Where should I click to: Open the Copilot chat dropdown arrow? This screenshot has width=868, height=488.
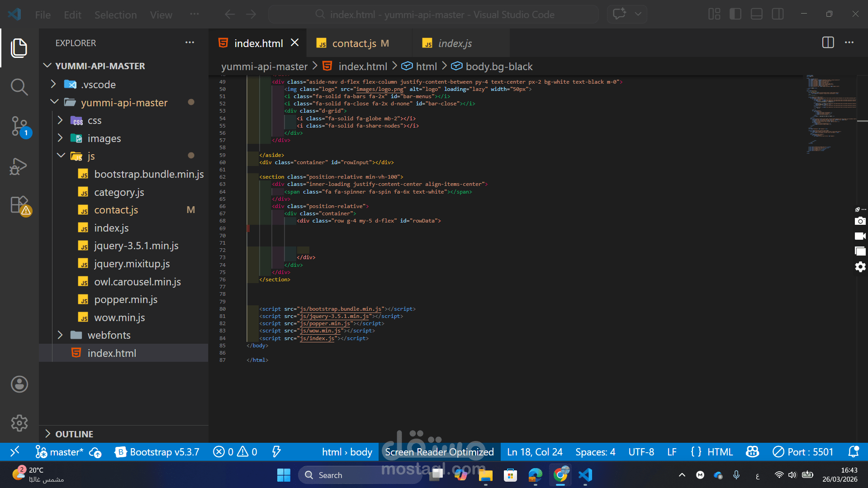[x=638, y=14]
